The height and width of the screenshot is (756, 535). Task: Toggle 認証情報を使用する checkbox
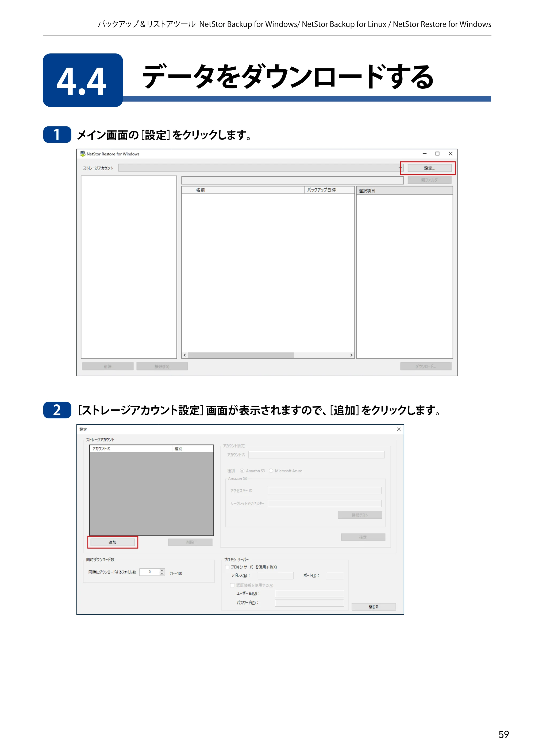tap(232, 585)
